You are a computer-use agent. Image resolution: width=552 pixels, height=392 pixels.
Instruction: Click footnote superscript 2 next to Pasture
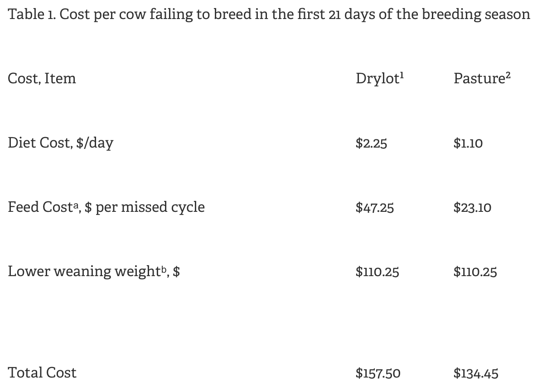tap(508, 75)
